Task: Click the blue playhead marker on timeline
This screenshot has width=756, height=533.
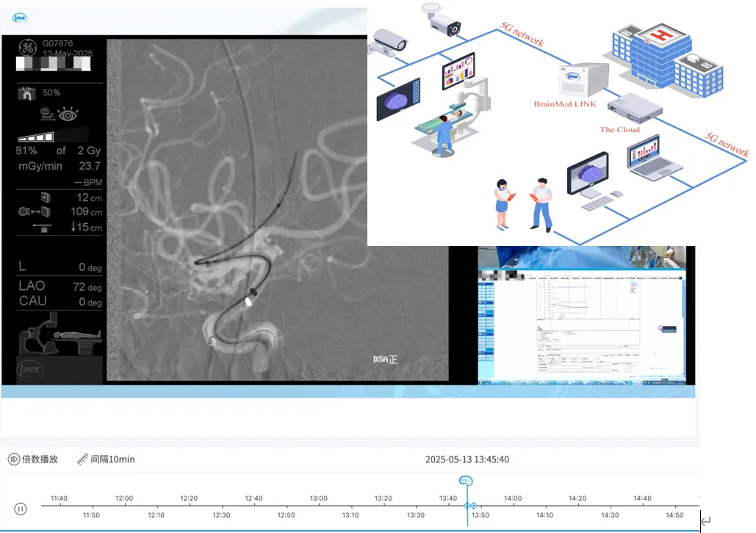Action: point(466,481)
